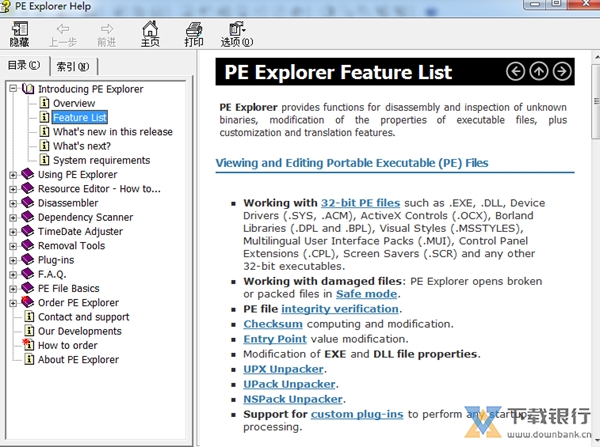Follow the custom plug-ins link
The image size is (600, 447).
(357, 414)
